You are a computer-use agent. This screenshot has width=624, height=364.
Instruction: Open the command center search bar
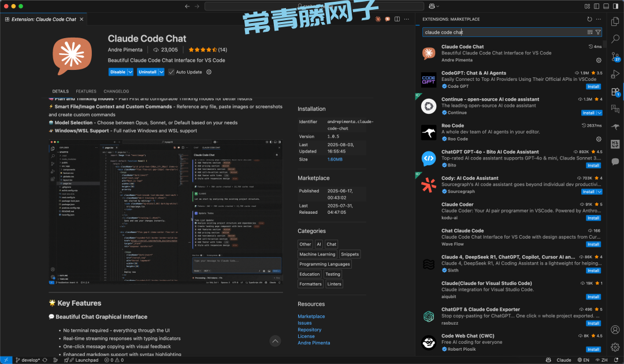pyautogui.click(x=314, y=6)
